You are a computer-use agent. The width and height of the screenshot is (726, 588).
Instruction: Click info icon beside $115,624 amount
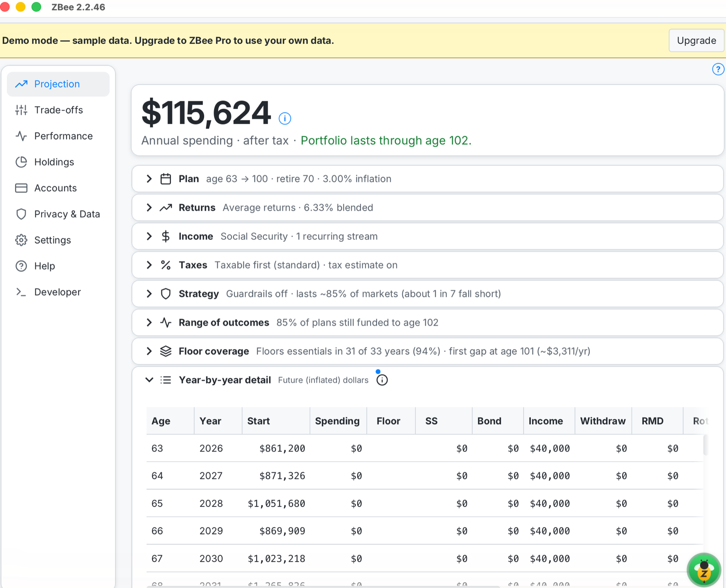285,118
